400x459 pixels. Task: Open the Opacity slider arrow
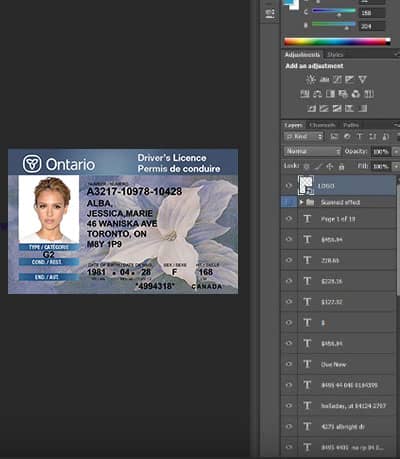click(x=396, y=152)
